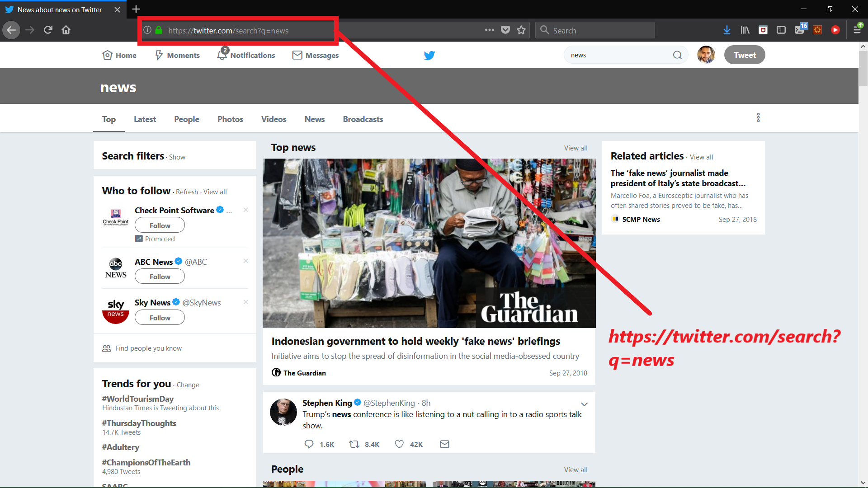This screenshot has width=868, height=488.
Task: Open Notifications bell icon
Action: tap(222, 55)
